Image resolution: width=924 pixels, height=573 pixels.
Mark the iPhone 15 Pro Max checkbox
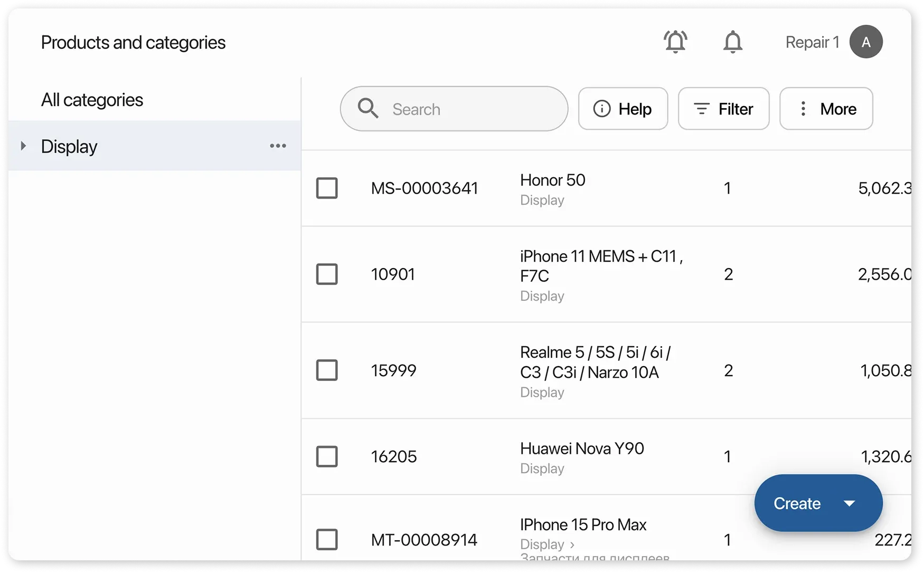click(327, 540)
